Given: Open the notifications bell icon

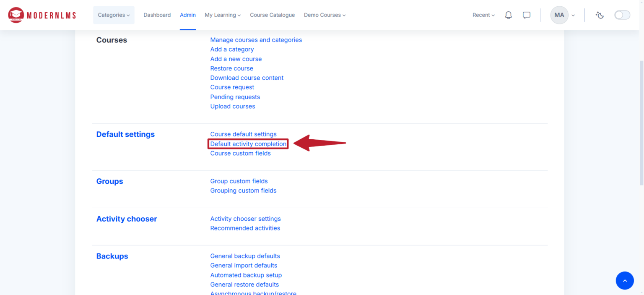Looking at the screenshot, I should (x=508, y=15).
